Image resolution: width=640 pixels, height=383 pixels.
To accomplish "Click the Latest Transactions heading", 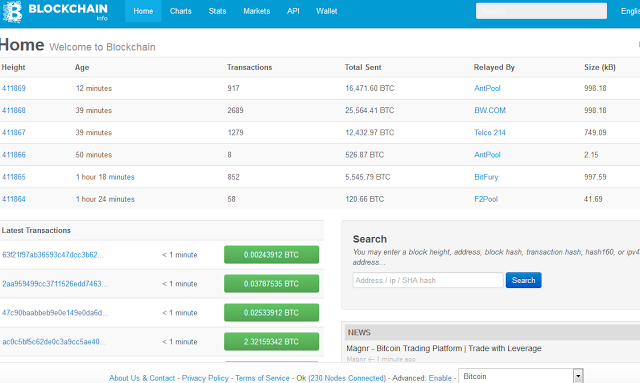I will coord(36,230).
